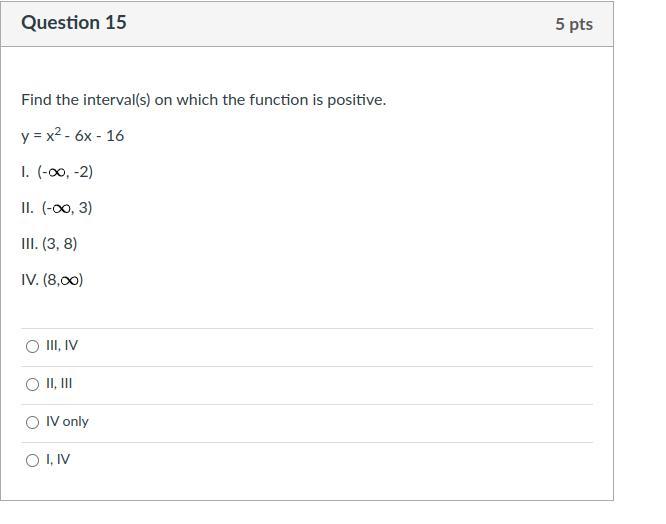Click the "II, III" answer label text
This screenshot has width=666, height=524.
point(59,384)
